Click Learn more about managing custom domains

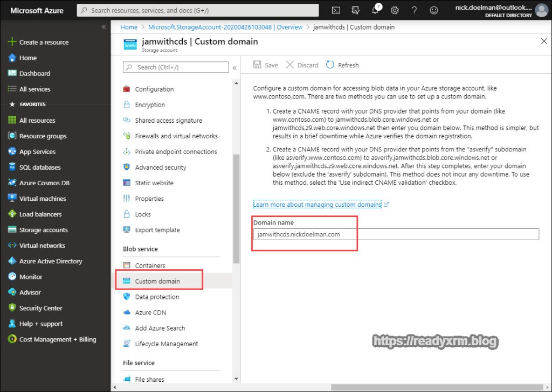coord(317,205)
